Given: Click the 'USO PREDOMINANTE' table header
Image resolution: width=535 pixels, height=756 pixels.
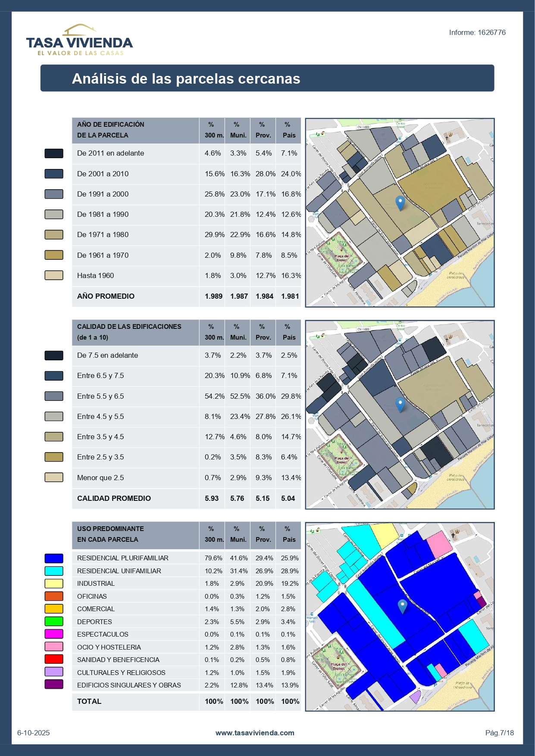Looking at the screenshot, I should pos(110,529).
